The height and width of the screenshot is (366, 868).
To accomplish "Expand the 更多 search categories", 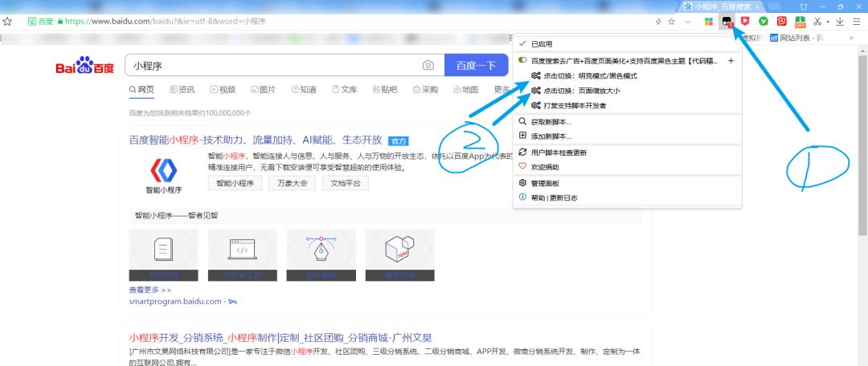I will click(x=502, y=90).
